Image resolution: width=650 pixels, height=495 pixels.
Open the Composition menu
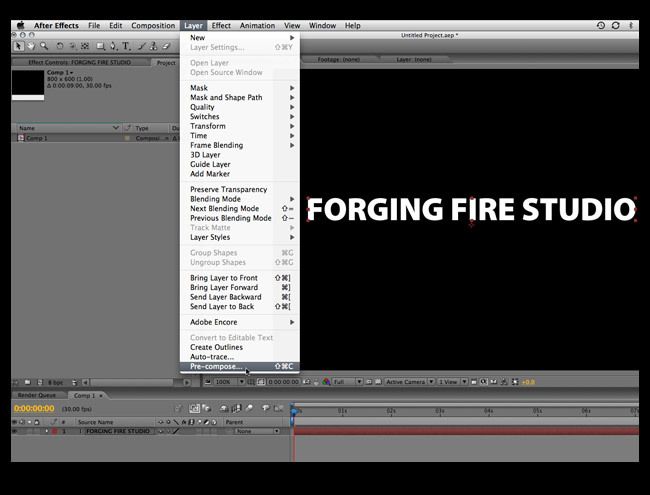(x=153, y=25)
